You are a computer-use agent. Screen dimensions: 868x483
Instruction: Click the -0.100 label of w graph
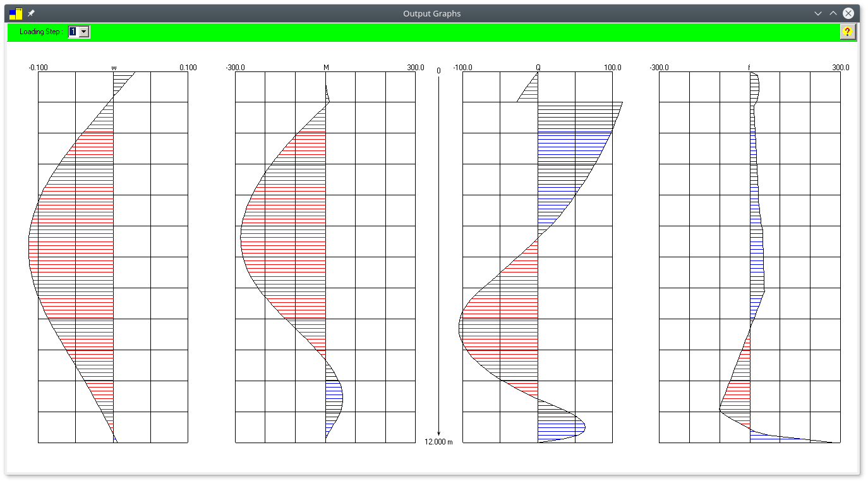(39, 68)
